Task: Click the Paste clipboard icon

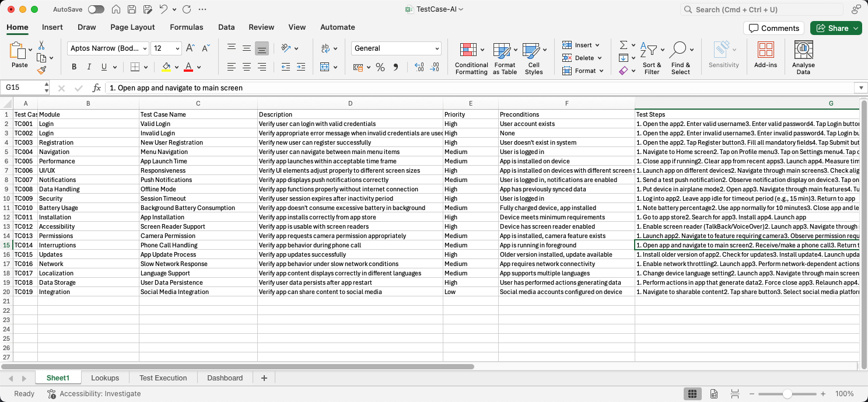Action: coord(17,51)
